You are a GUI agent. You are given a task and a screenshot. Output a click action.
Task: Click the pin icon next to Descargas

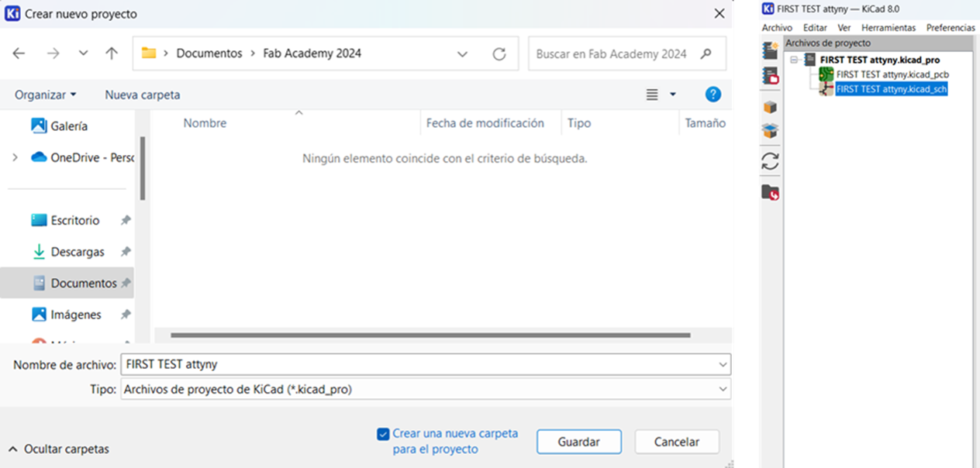click(x=126, y=252)
